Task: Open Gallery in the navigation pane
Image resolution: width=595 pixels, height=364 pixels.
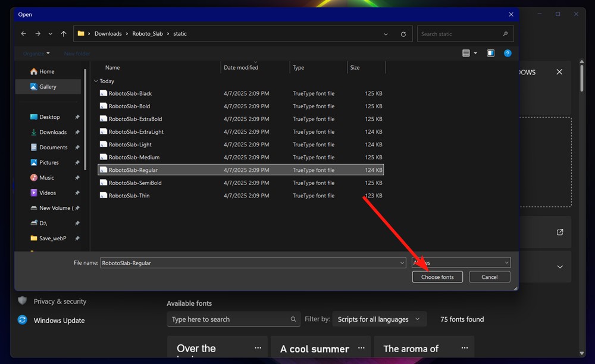Action: coord(48,86)
